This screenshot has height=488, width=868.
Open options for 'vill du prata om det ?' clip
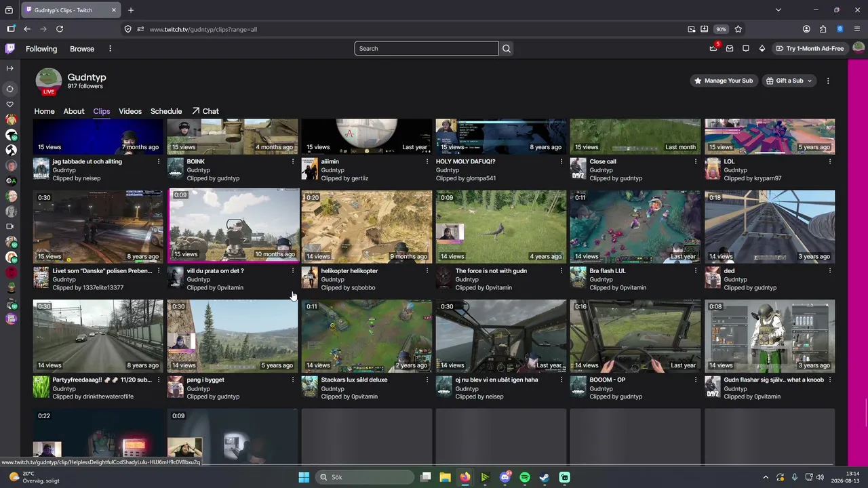tap(293, 270)
